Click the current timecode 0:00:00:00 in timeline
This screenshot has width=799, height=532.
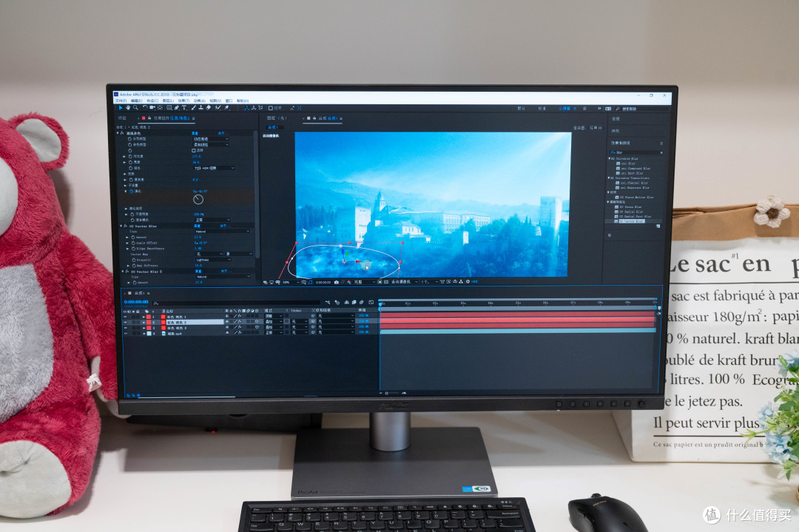[x=136, y=302]
